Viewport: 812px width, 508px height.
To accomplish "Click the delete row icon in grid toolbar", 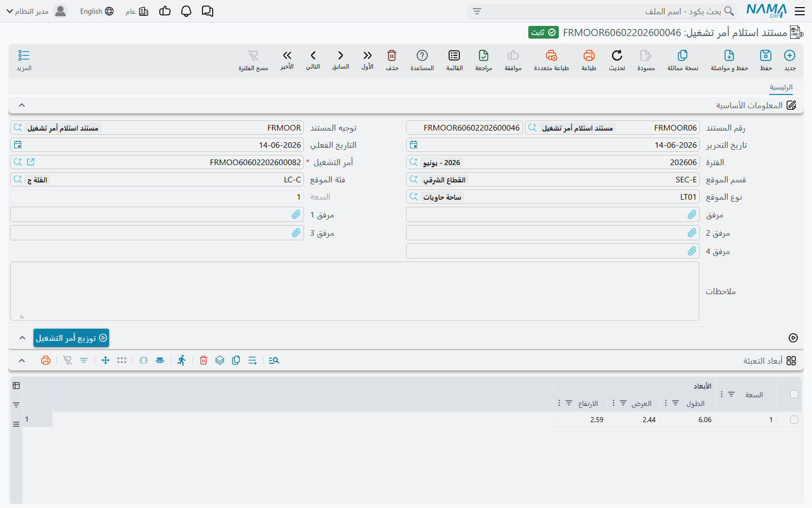I will (x=204, y=360).
